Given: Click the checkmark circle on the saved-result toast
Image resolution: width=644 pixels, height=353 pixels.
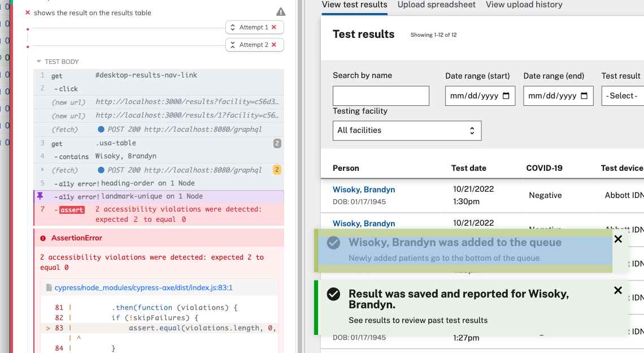Looking at the screenshot, I should click(333, 294).
